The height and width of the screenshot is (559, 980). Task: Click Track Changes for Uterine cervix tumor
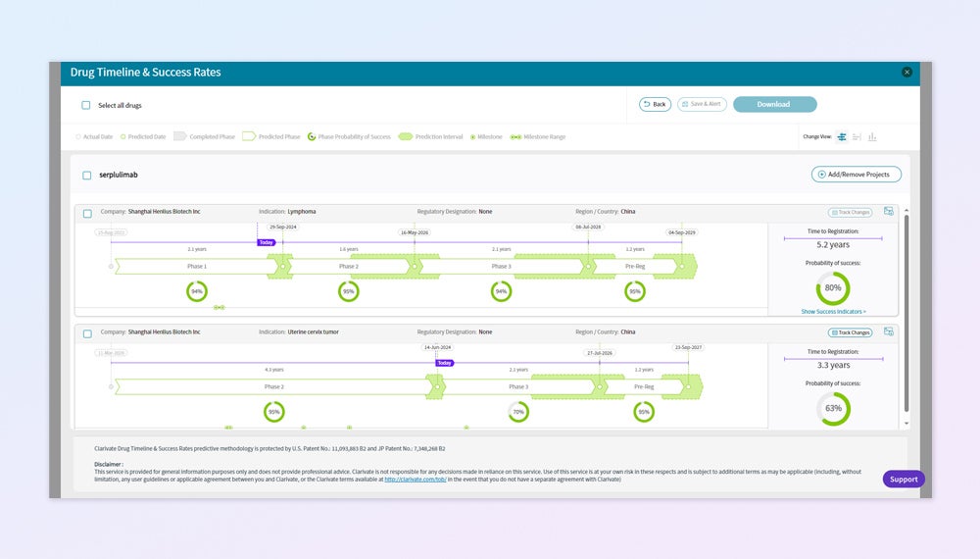point(850,332)
